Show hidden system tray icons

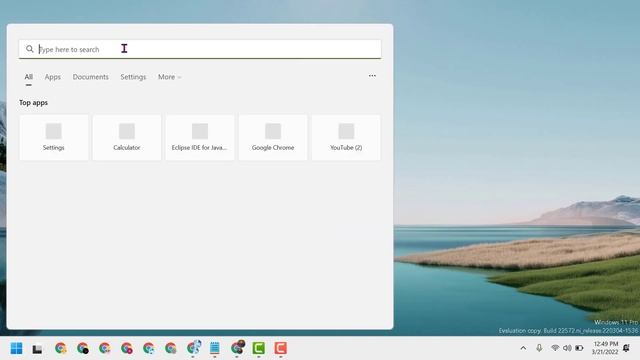pos(523,348)
